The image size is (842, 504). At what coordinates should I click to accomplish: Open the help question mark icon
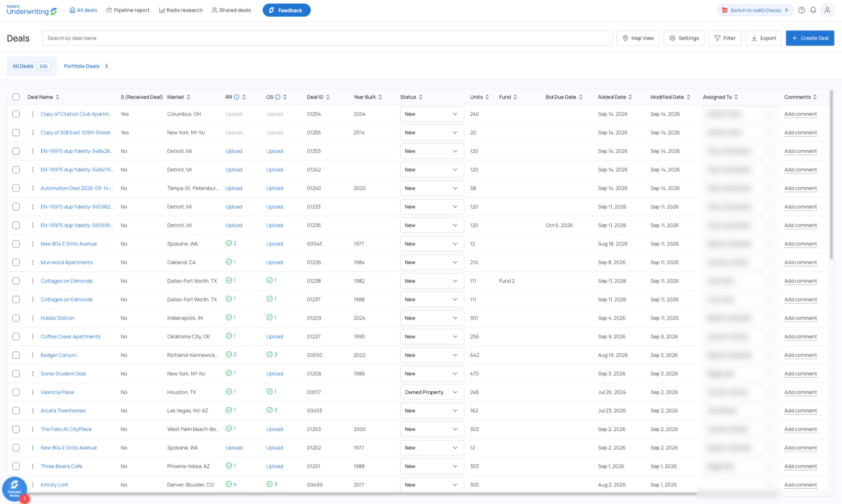[802, 10]
